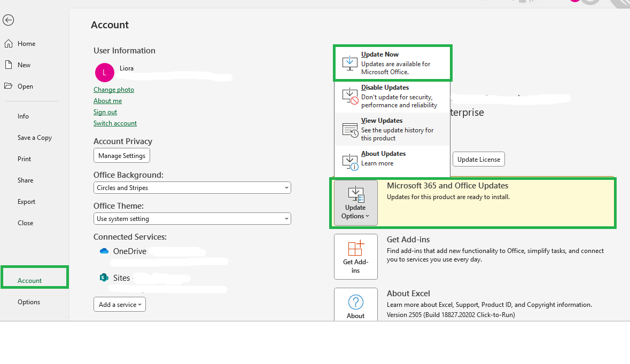630x364 pixels.
Task: Choose Update Now from the menu
Action: 393,63
